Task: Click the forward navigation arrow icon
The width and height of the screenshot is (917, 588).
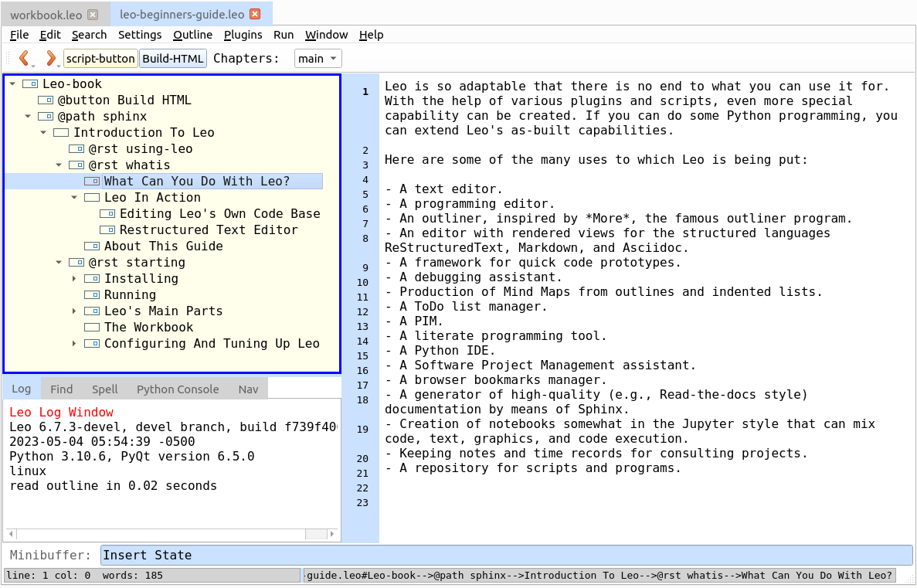Action: (x=50, y=58)
